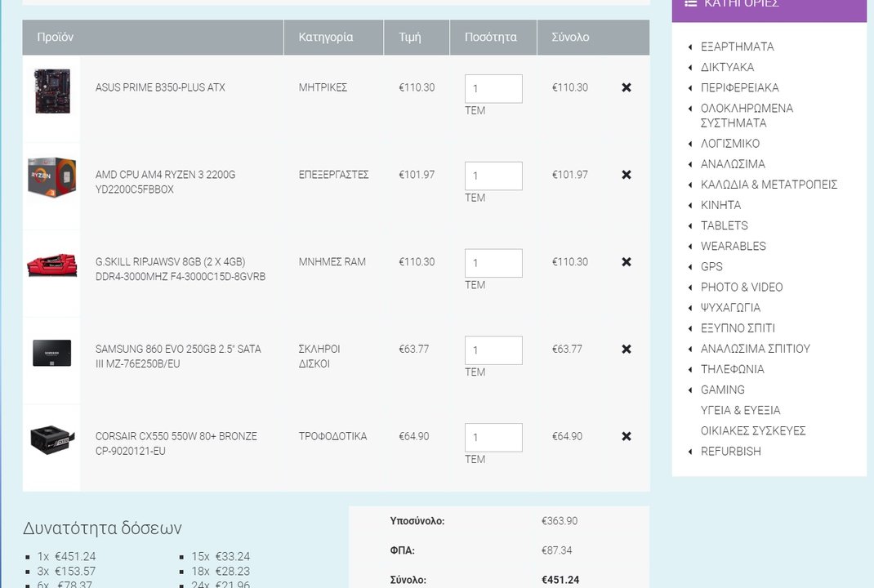Edit quantity field for G.SKILL RIPJAWSV
This screenshot has height=588, width=874.
pos(493,263)
